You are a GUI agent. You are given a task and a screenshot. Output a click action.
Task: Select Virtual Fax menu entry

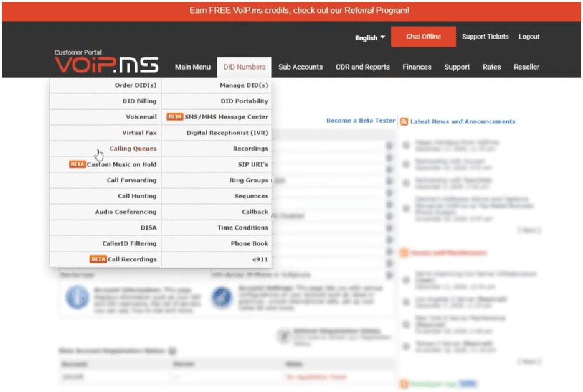[x=106, y=133]
